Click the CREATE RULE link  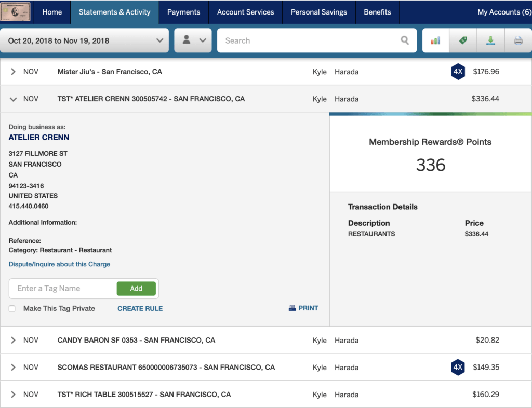(x=140, y=309)
